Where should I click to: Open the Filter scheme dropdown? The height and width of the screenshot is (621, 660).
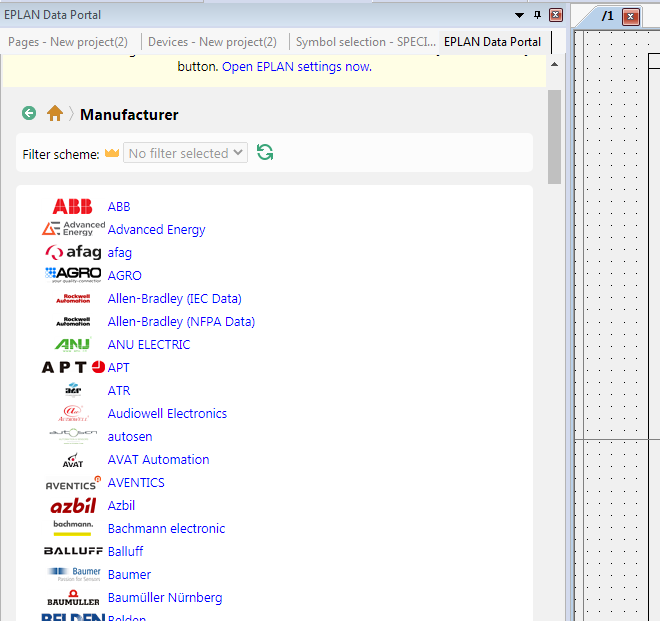(186, 153)
